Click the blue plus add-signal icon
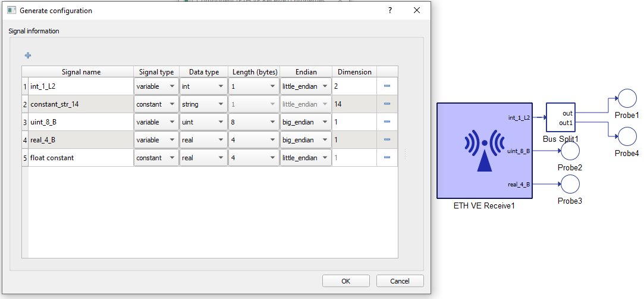 [28, 55]
